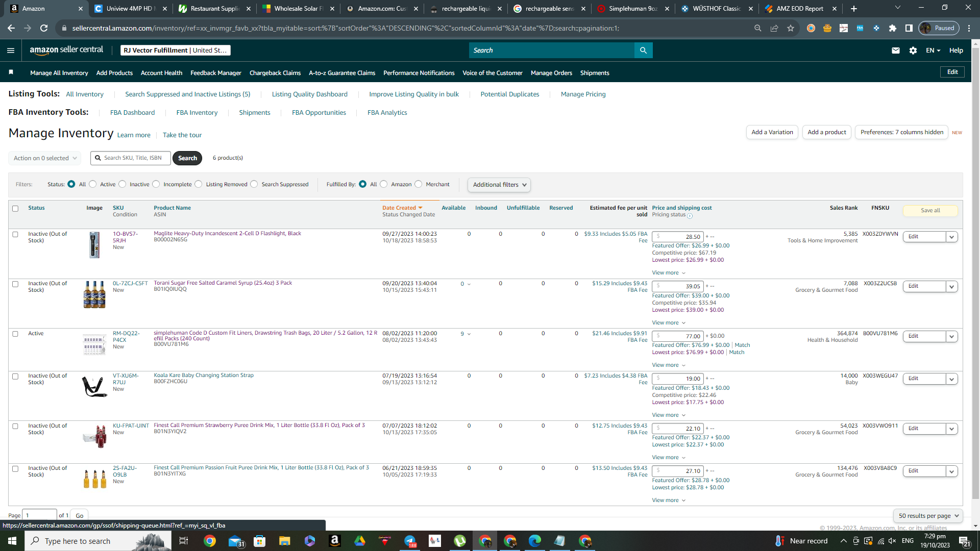Select the Maglite Flashlight row checkbox

click(x=15, y=234)
